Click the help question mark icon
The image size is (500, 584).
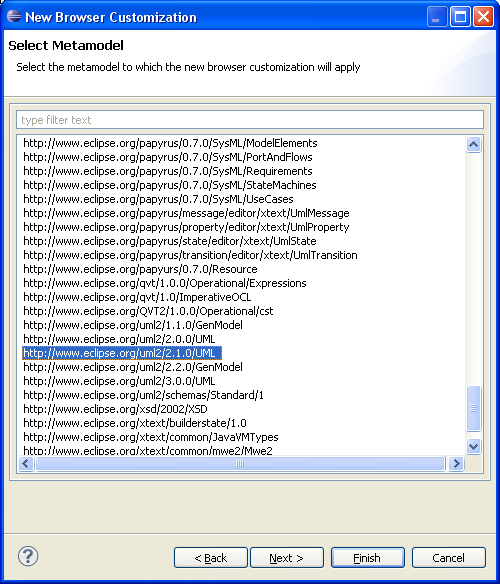click(28, 556)
